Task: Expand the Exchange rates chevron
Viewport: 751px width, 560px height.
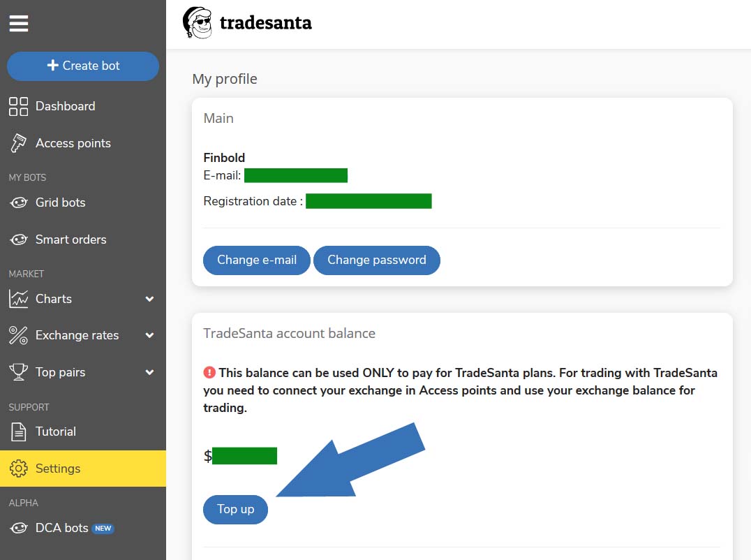Action: point(149,335)
